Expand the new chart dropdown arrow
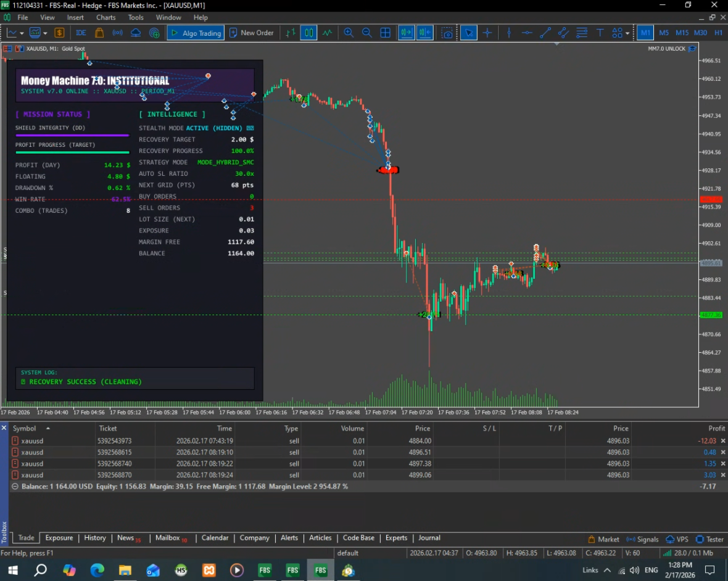728x581 pixels. (22, 33)
